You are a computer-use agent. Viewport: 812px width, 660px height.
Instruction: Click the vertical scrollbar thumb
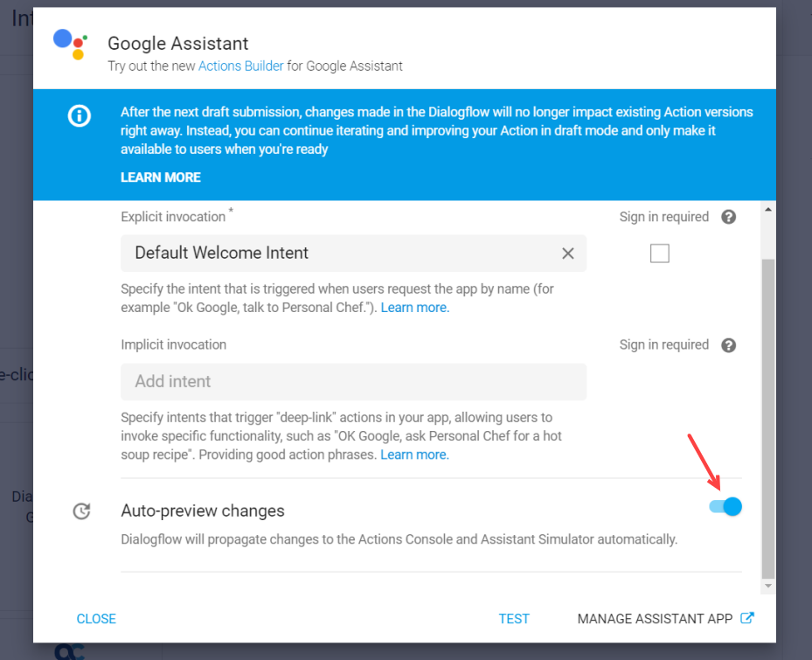click(768, 419)
